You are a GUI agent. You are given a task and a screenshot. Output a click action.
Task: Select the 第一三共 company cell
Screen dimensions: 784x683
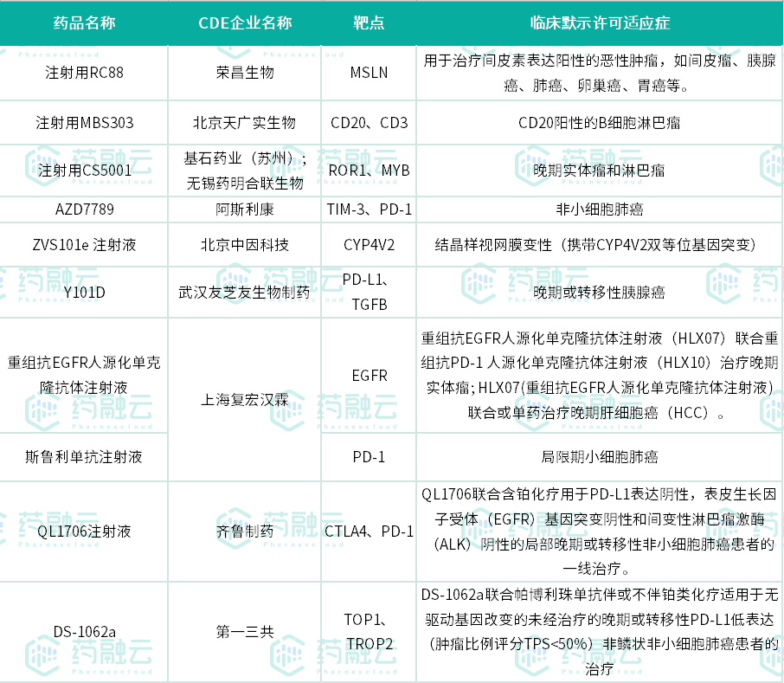tap(245, 632)
